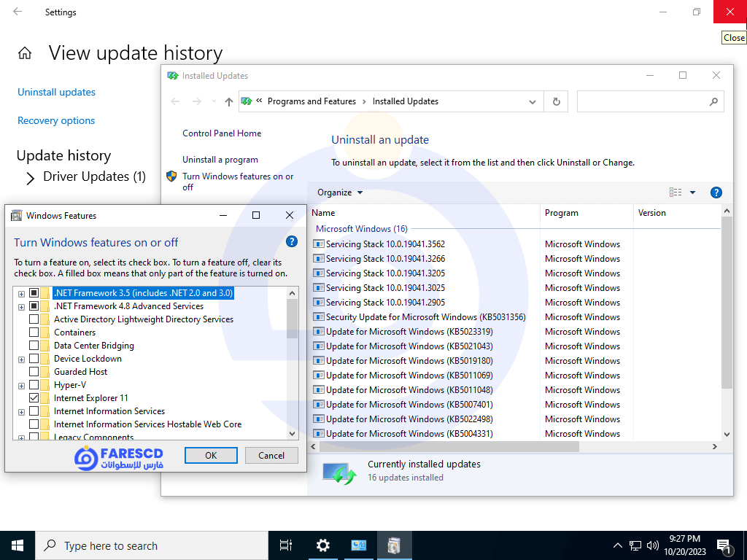The image size is (747, 560).
Task: Uncheck Internet Explorer 11
Action: pos(34,397)
